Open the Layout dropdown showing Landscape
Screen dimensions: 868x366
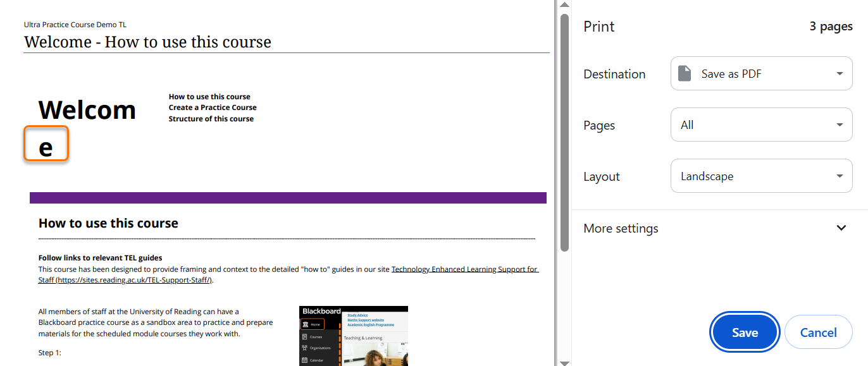(761, 176)
